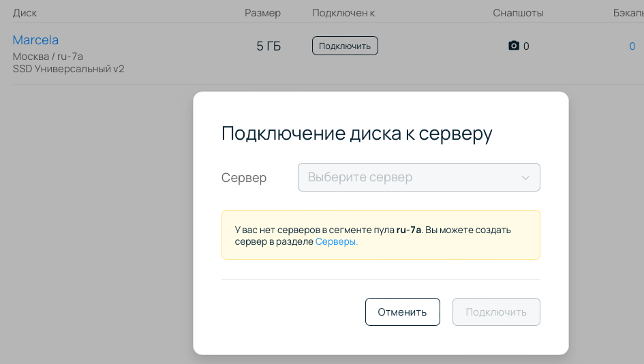Image resolution: width=644 pixels, height=364 pixels.
Task: Click the snapshot count next to camera
Action: click(526, 46)
